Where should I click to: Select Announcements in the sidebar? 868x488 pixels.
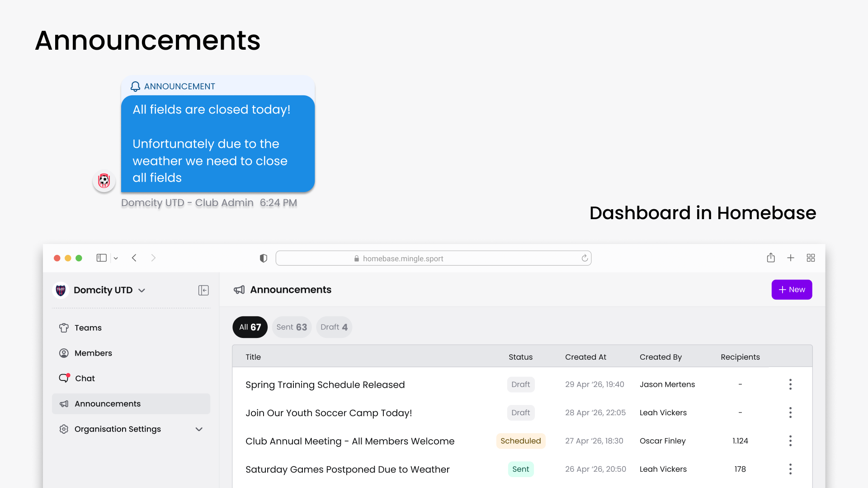[131, 404]
